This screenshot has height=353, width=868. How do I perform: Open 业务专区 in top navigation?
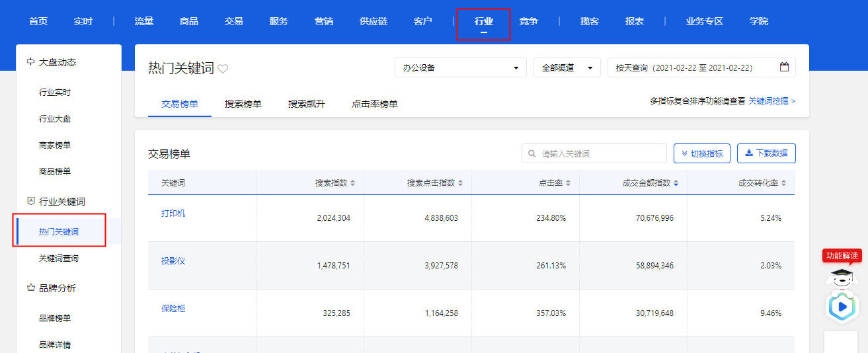point(705,21)
